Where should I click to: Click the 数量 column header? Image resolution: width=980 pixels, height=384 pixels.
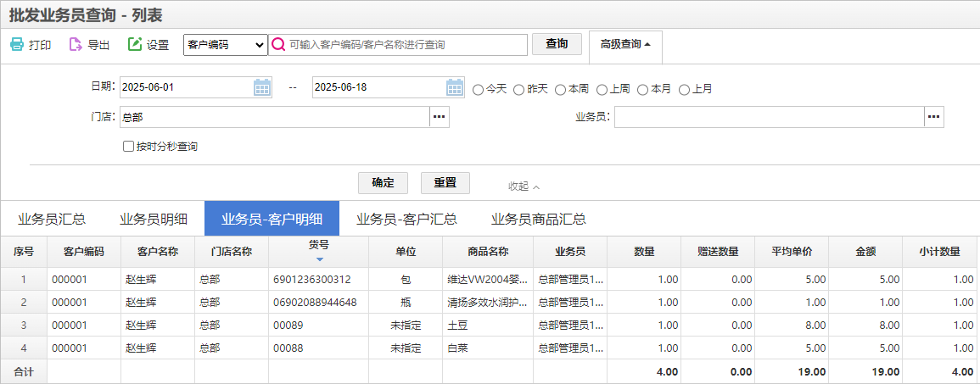point(644,252)
